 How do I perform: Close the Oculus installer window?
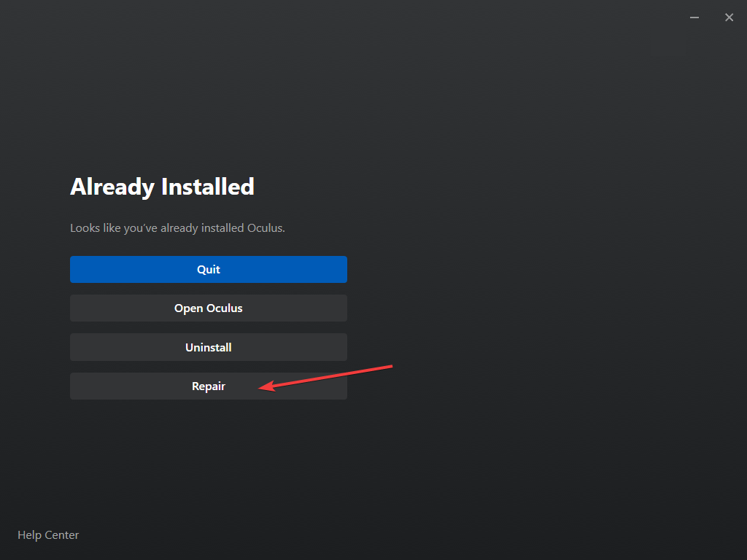(x=729, y=17)
